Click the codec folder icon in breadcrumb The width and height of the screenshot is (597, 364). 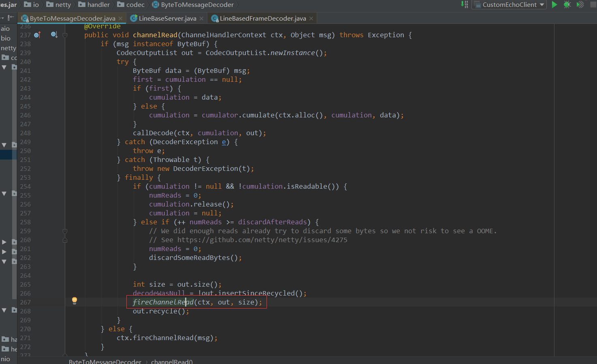pyautogui.click(x=121, y=4)
